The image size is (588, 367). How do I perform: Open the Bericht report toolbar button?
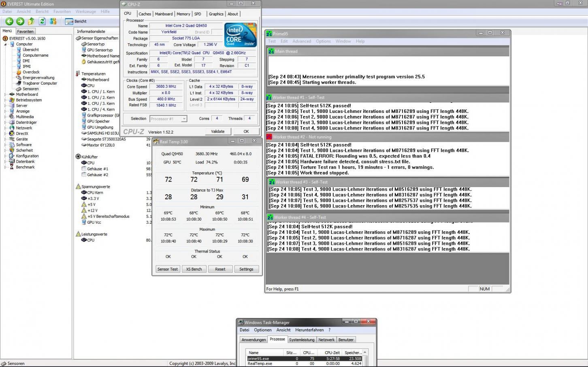(x=76, y=21)
